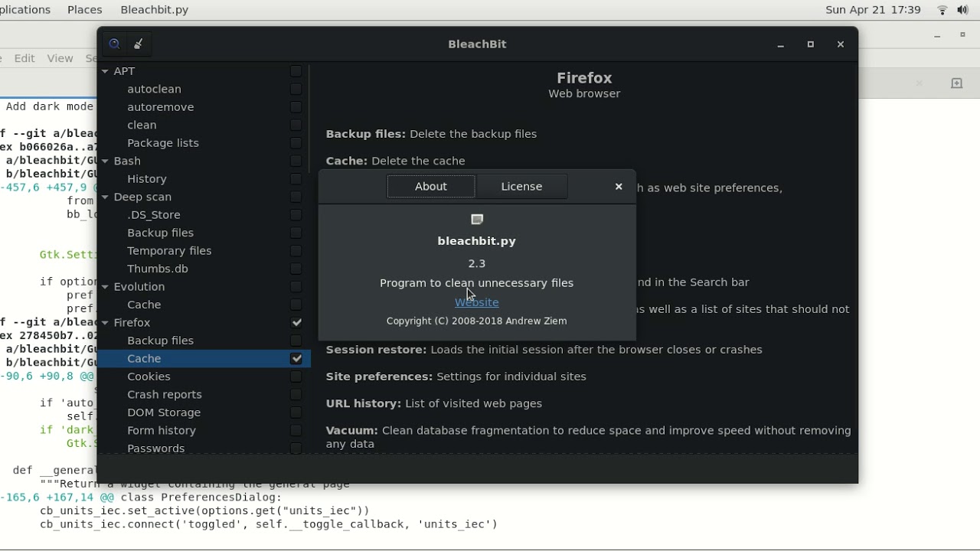Tick the Bash History checkbox

(296, 179)
